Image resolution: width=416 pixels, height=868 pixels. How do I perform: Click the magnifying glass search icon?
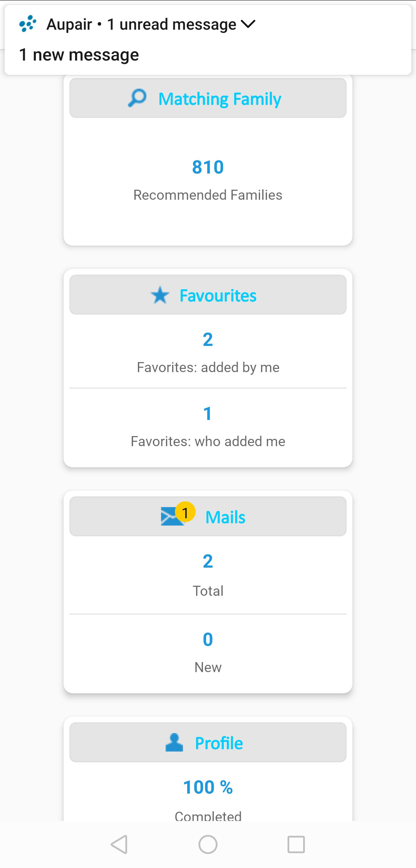(137, 98)
